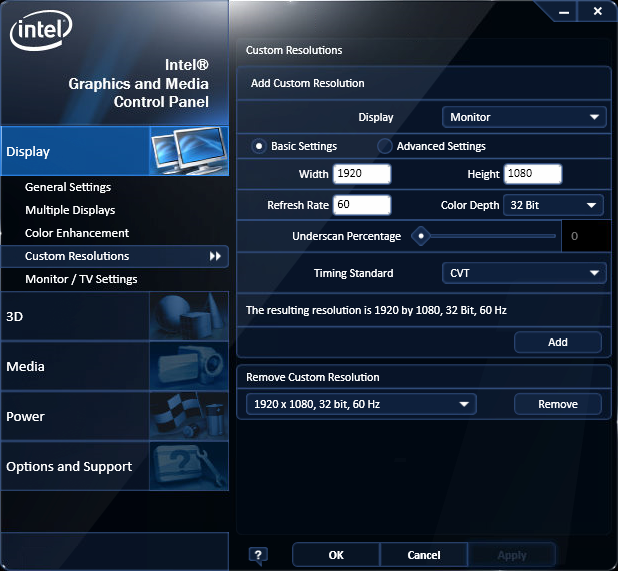Viewport: 618px width, 571px height.
Task: Expand the Remove Custom Resolution list
Action: (361, 404)
